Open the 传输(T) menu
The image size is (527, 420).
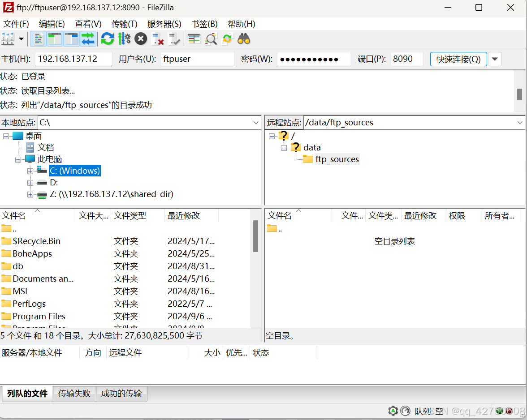[125, 24]
